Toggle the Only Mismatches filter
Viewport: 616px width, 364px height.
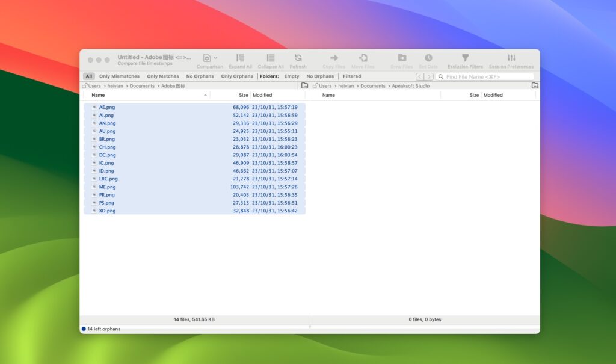pos(120,76)
